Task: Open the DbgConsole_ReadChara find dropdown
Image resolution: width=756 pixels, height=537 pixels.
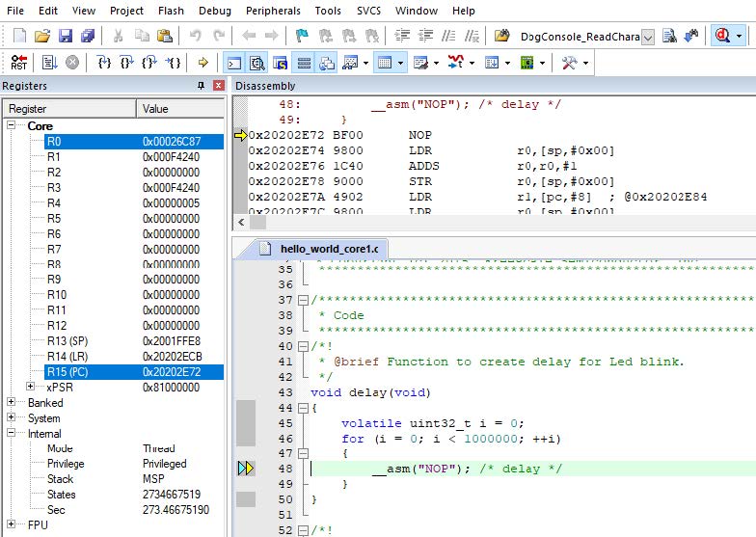Action: (647, 37)
